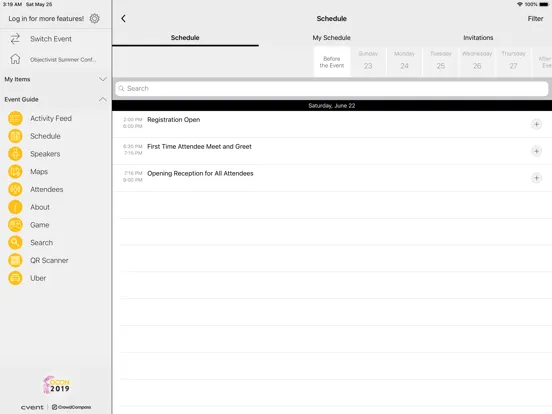
Task: Go back using the back arrow
Action: 123,19
